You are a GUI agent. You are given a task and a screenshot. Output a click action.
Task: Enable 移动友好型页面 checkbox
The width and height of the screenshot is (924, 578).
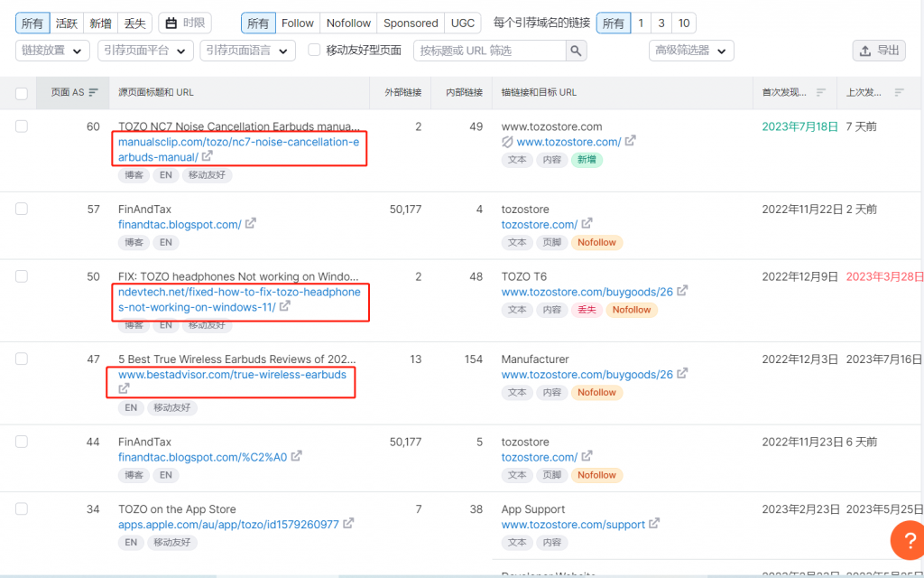tap(315, 51)
